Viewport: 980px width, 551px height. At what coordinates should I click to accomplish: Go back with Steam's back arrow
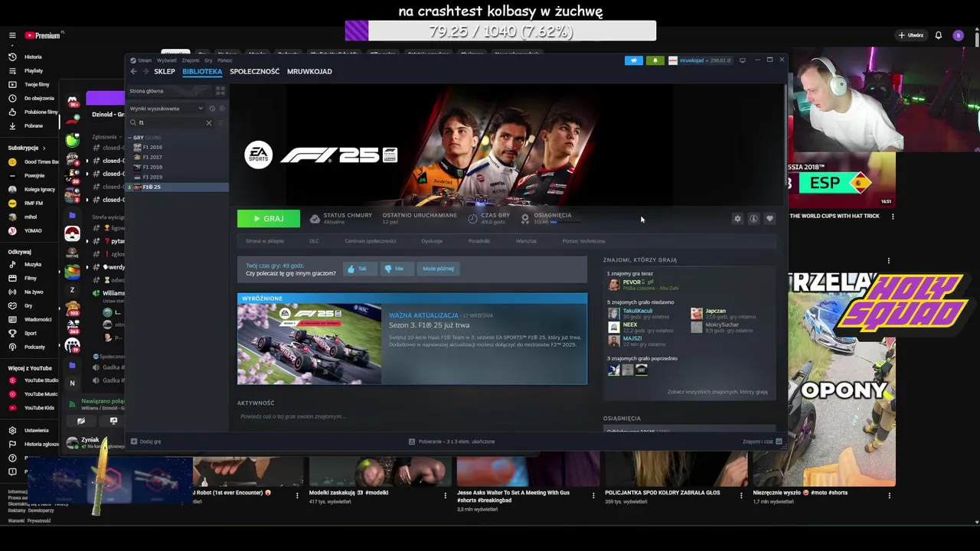pyautogui.click(x=133, y=71)
